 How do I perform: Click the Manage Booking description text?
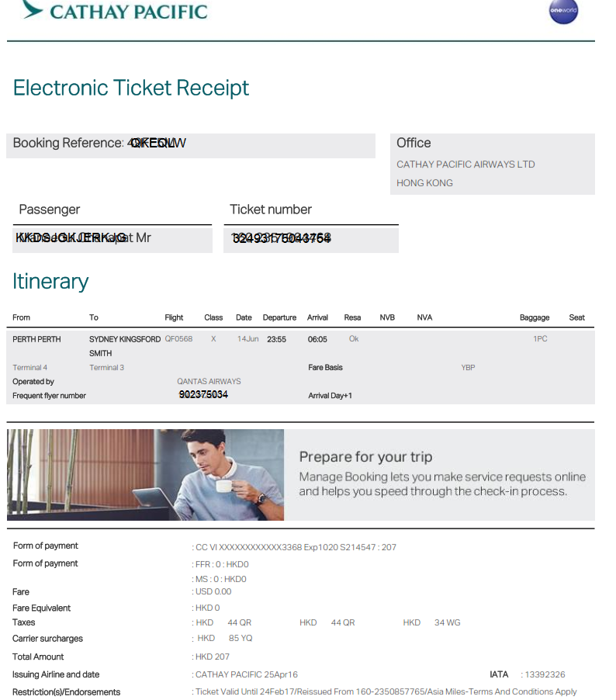[442, 484]
